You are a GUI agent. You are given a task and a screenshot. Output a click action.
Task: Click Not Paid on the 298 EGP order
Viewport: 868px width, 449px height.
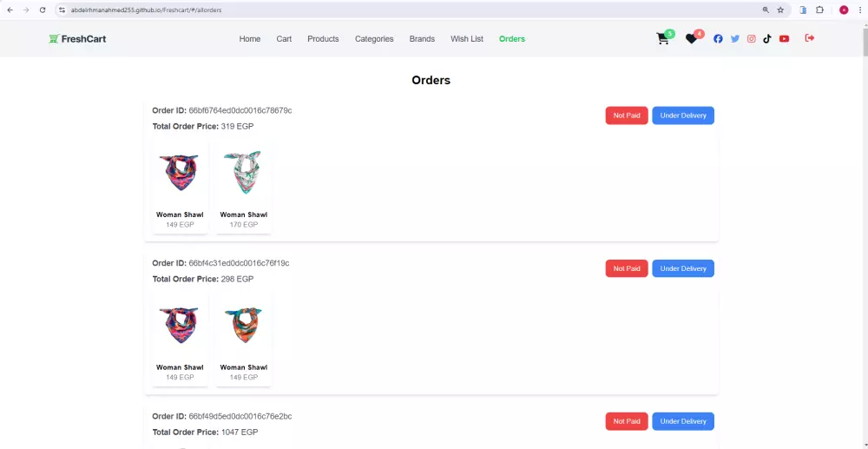(x=627, y=268)
